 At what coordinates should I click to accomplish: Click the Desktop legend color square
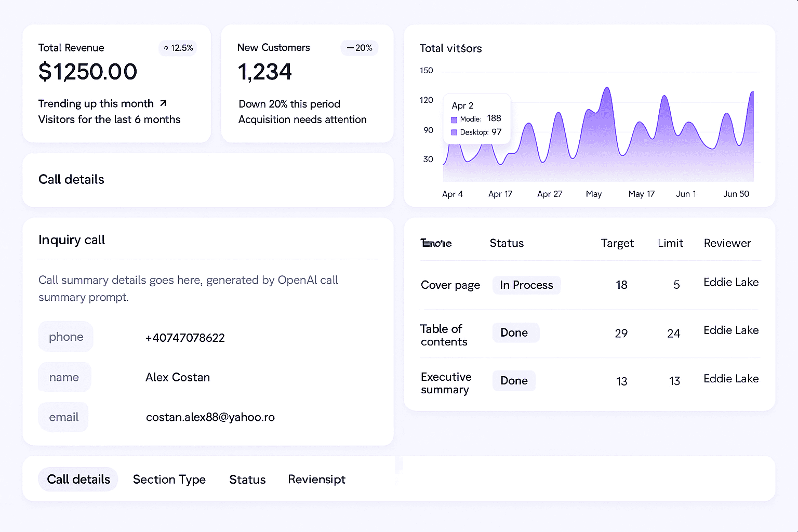(454, 132)
